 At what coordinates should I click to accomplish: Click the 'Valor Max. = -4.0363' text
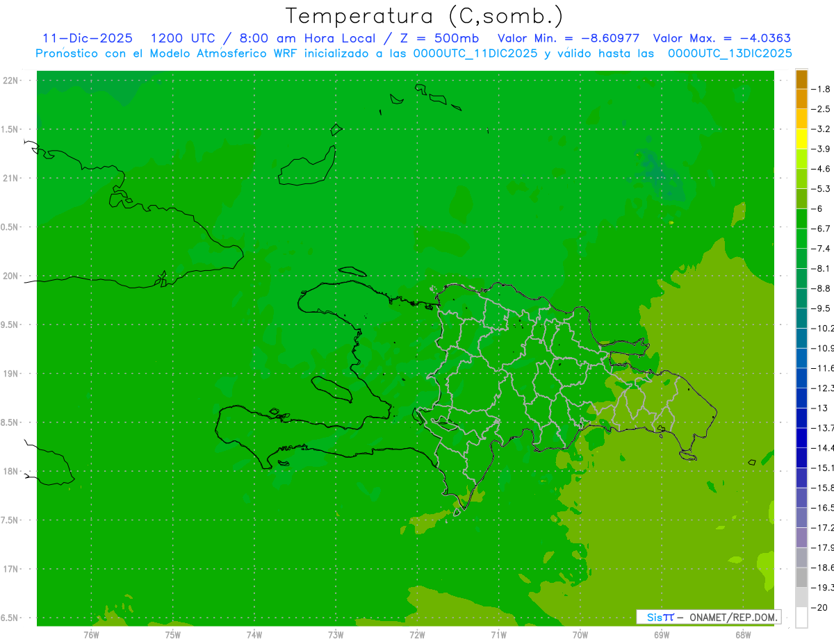[x=722, y=38]
